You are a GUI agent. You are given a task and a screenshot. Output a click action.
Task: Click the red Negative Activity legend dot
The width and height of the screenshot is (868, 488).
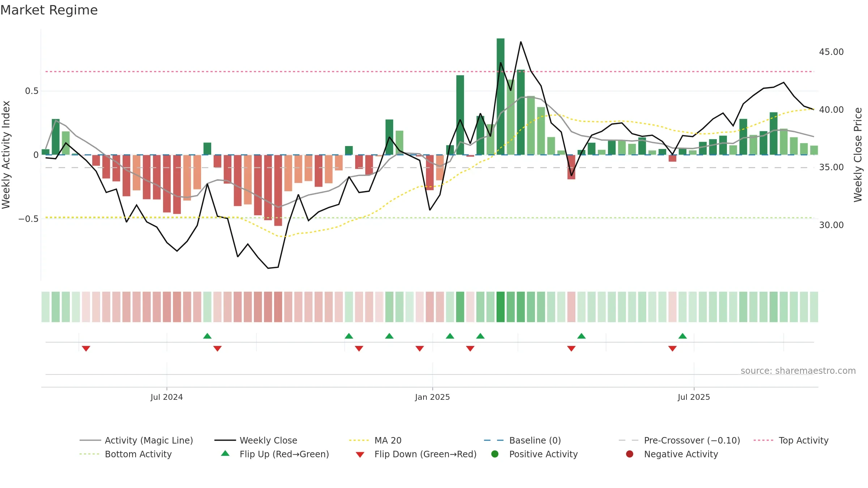630,454
